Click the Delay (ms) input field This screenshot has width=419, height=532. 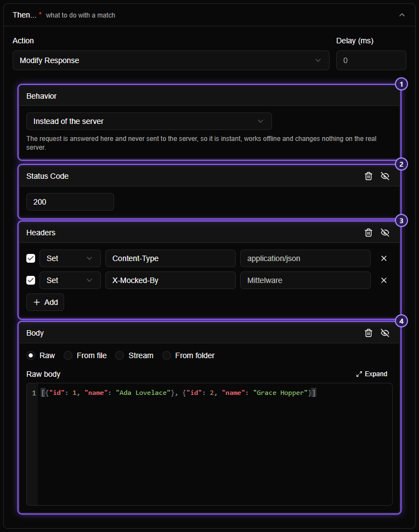(371, 60)
